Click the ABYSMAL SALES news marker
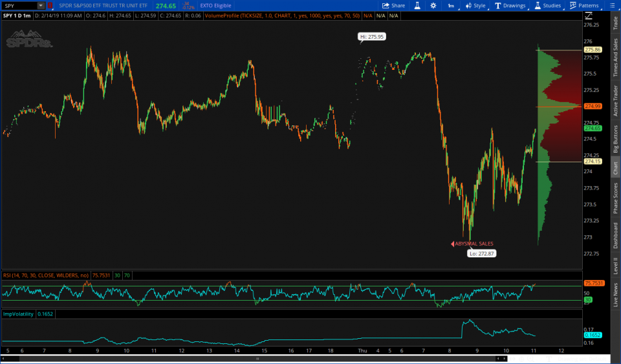Screen dimensions: 621x364 [x=472, y=244]
